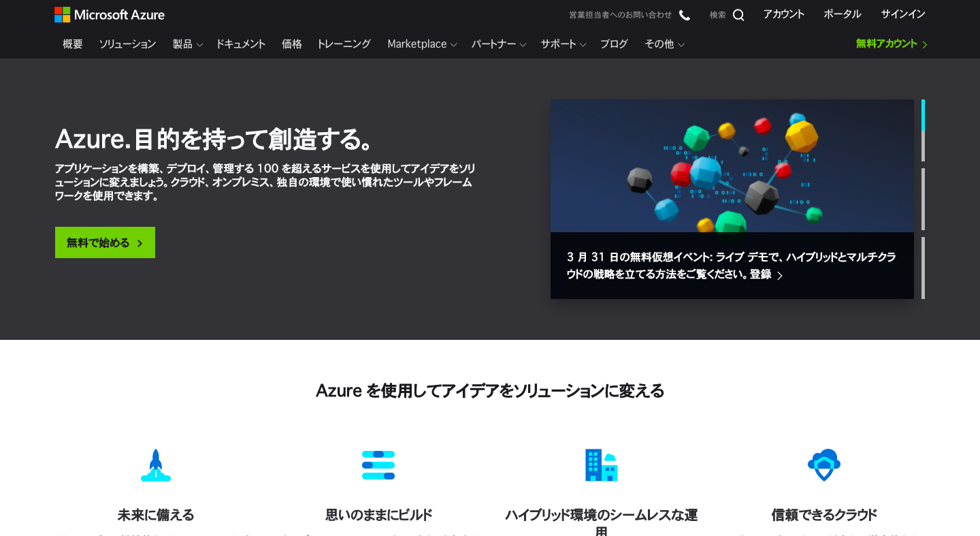Click the 無料で始める button

tap(105, 242)
